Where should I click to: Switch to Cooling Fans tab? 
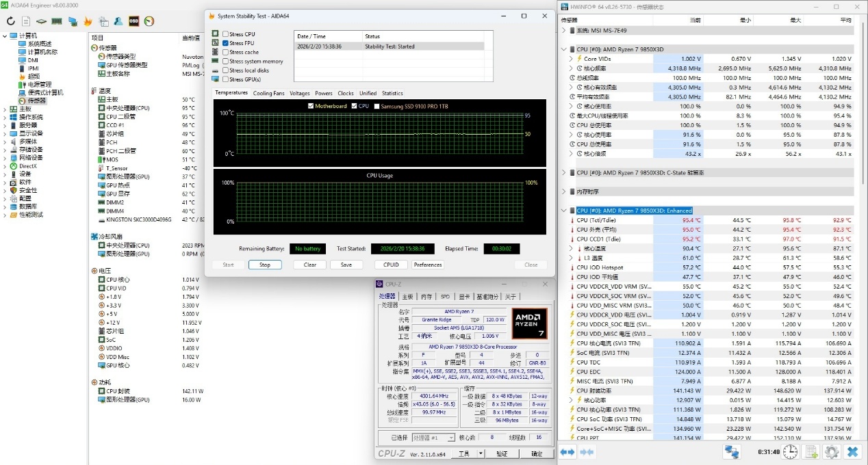[268, 93]
